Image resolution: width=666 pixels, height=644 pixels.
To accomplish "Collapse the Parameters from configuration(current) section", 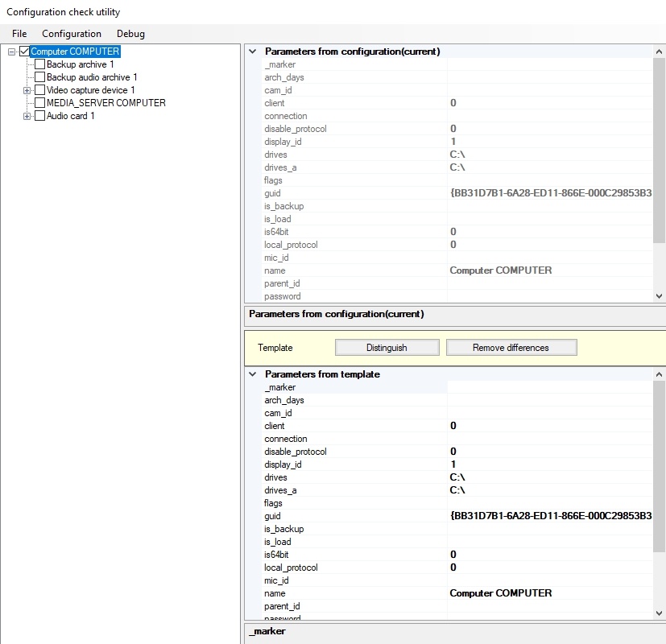I will point(254,52).
